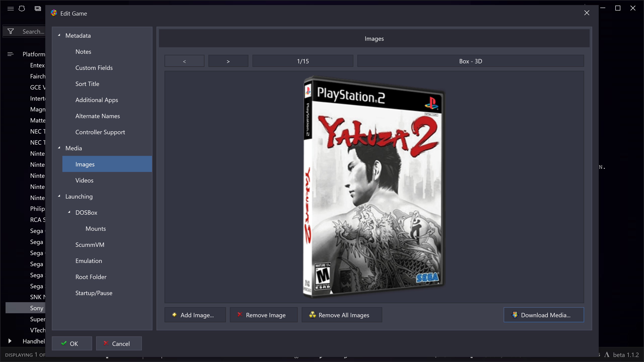Cancel the Edit Game dialog

[x=119, y=343]
